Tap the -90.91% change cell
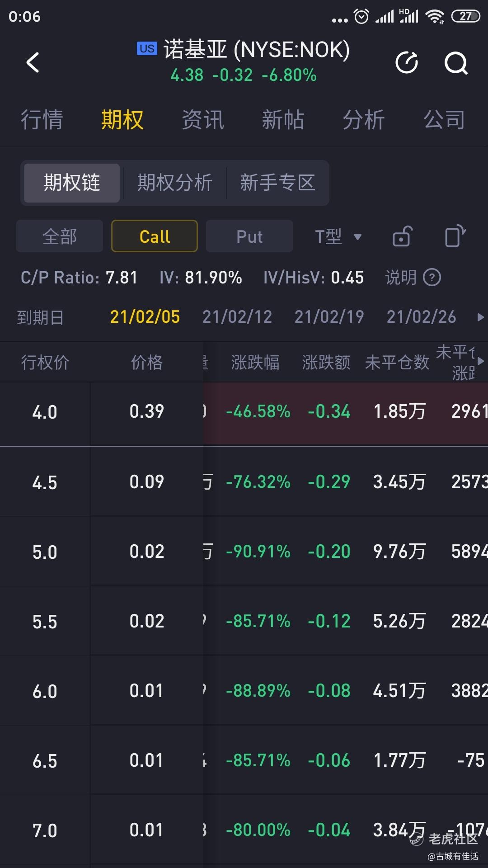The width and height of the screenshot is (488, 868). 258,552
